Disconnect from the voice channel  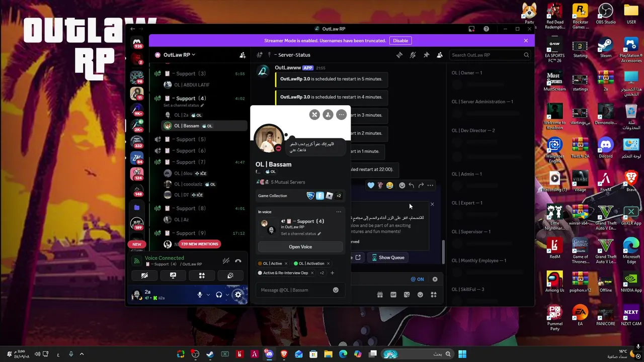point(238,261)
